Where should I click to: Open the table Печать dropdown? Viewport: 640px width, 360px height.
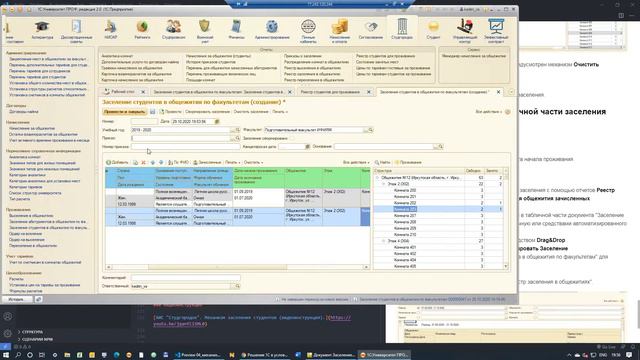pyautogui.click(x=232, y=162)
